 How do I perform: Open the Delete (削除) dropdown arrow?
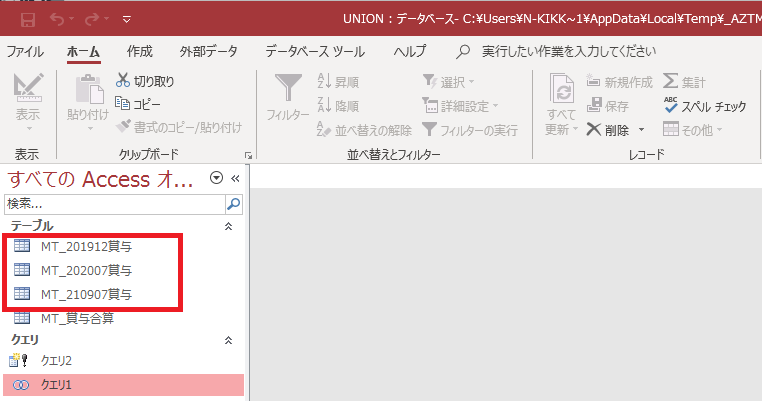(x=641, y=129)
